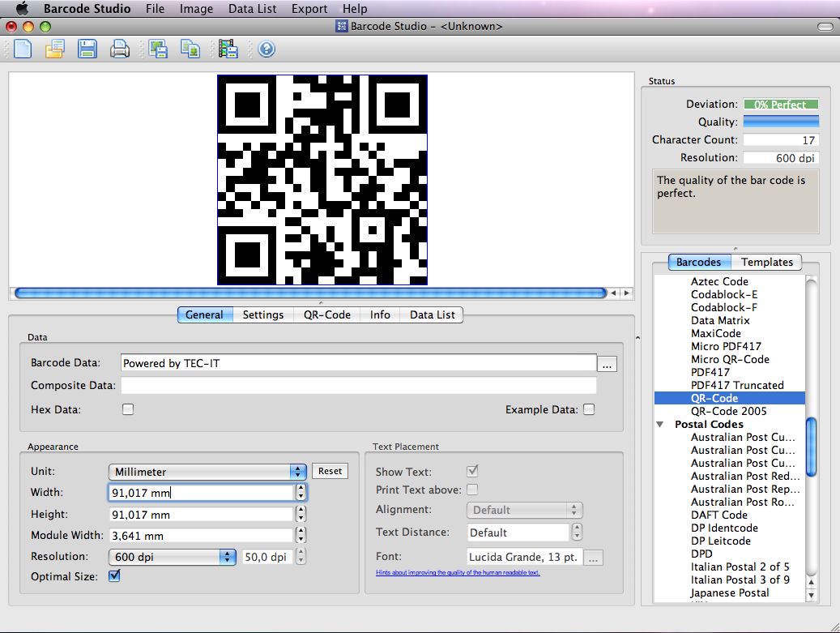The height and width of the screenshot is (633, 840).
Task: Open the Export menu
Action: click(309, 9)
